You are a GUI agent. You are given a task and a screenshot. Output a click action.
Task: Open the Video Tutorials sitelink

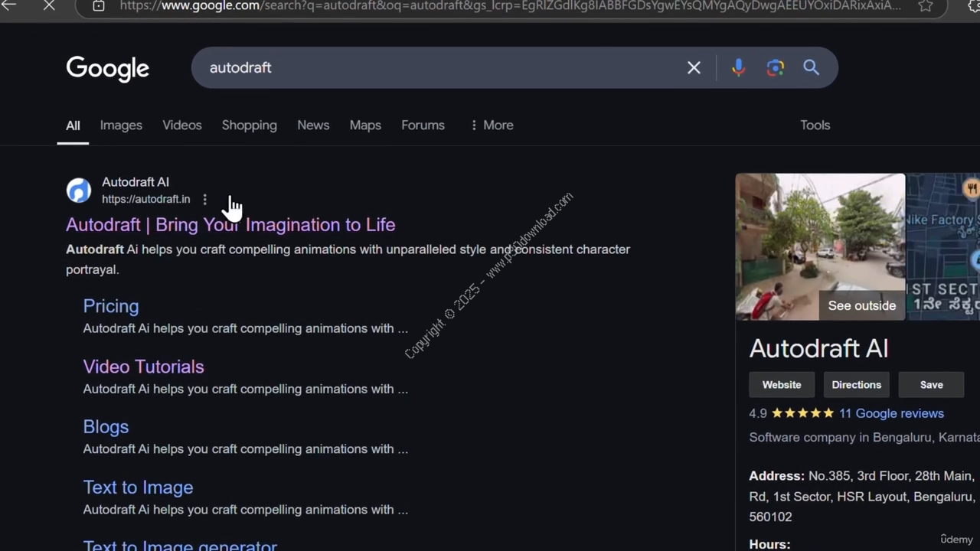tap(143, 367)
